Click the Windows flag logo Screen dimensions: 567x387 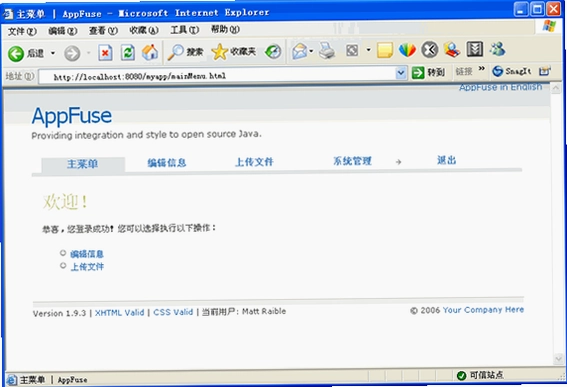(x=549, y=26)
